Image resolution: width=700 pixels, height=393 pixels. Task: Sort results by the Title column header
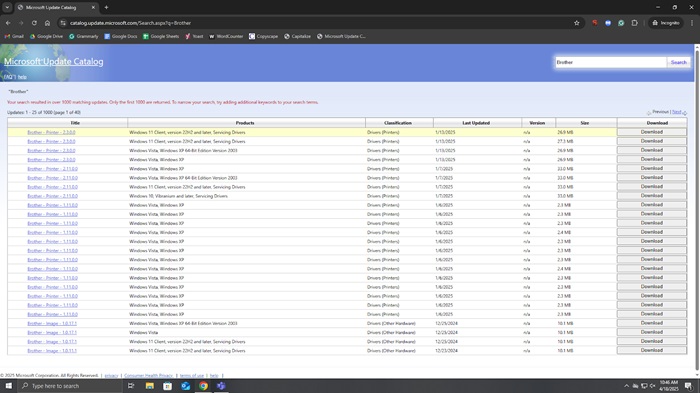[75, 123]
